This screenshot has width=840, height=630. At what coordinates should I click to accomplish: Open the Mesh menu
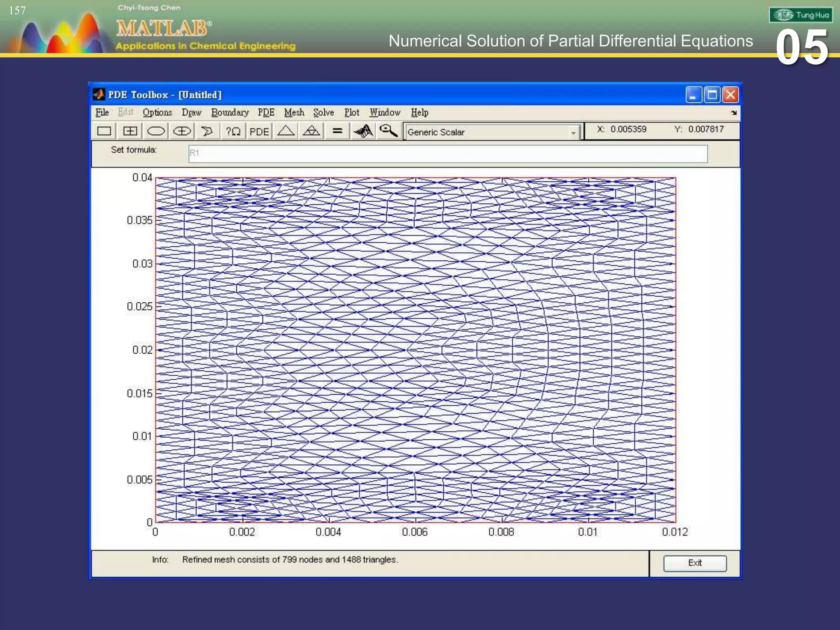click(x=294, y=112)
